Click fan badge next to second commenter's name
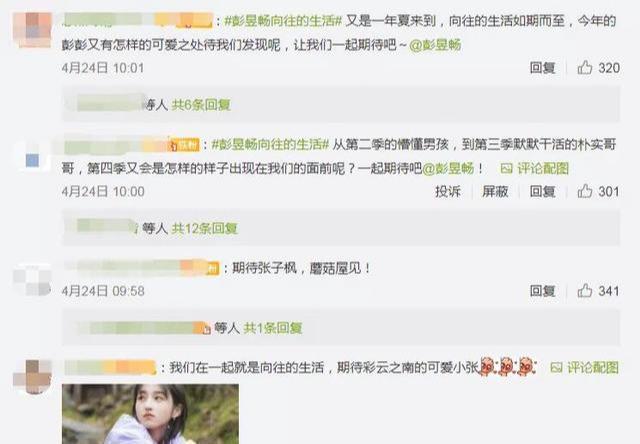This screenshot has height=444, width=640. [184, 145]
